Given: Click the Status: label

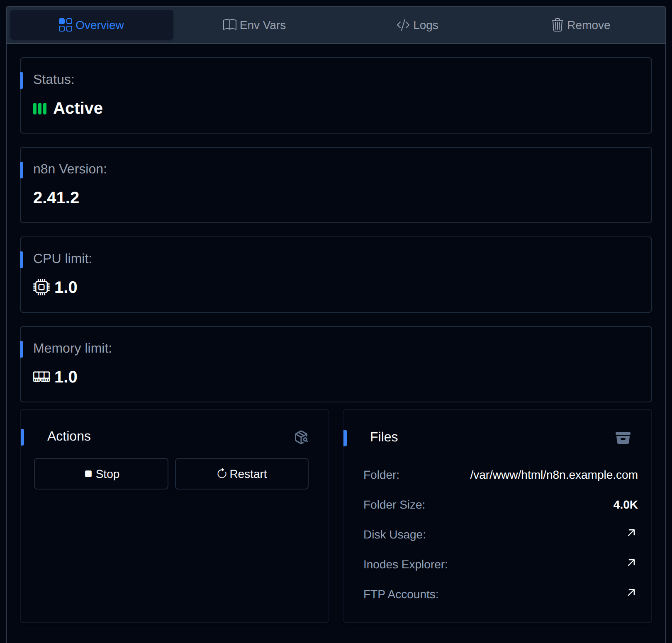Looking at the screenshot, I should coord(54,79).
